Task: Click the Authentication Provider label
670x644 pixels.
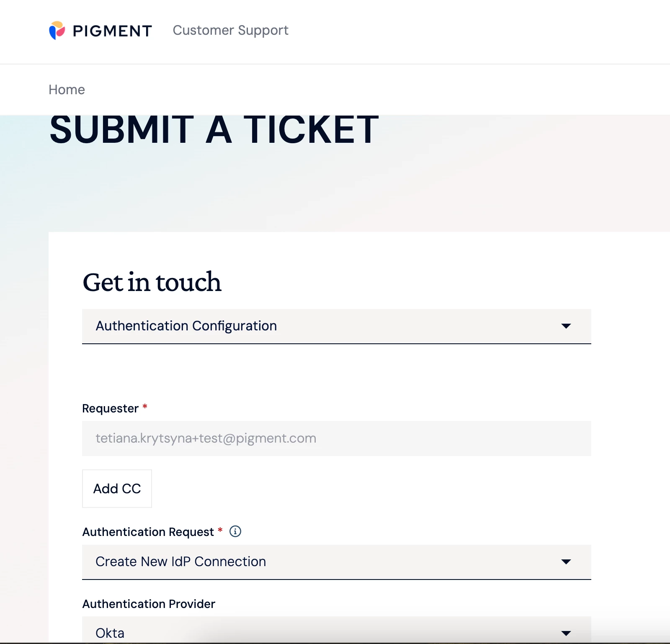Action: (149, 604)
